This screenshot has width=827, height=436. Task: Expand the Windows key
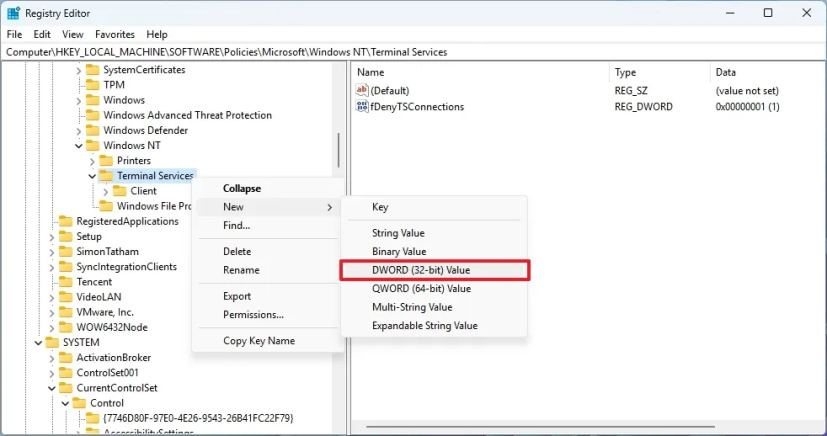point(79,100)
